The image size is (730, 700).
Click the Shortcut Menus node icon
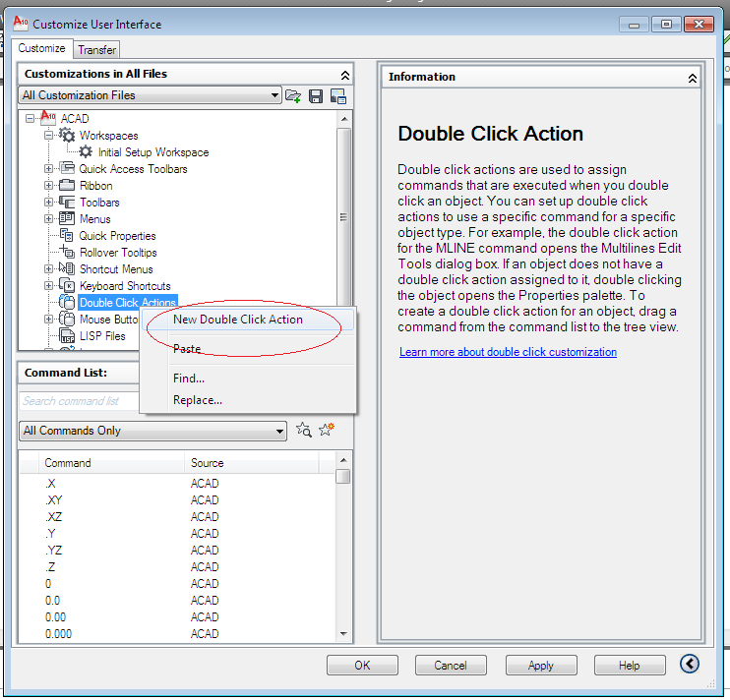click(67, 268)
